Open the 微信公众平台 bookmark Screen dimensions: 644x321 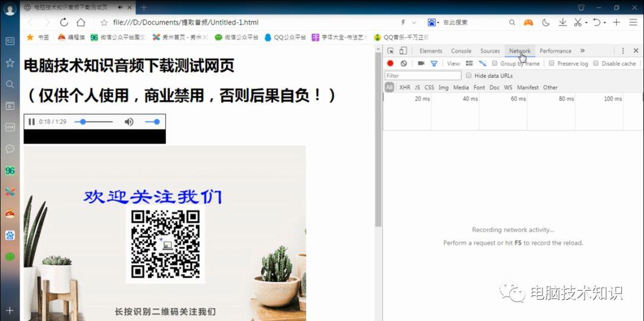236,38
